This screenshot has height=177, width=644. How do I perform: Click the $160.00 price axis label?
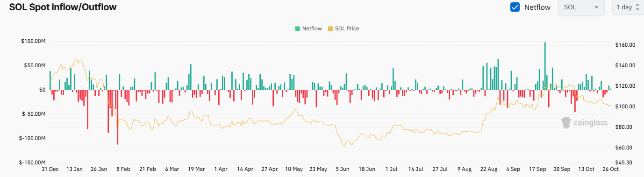[625, 45]
